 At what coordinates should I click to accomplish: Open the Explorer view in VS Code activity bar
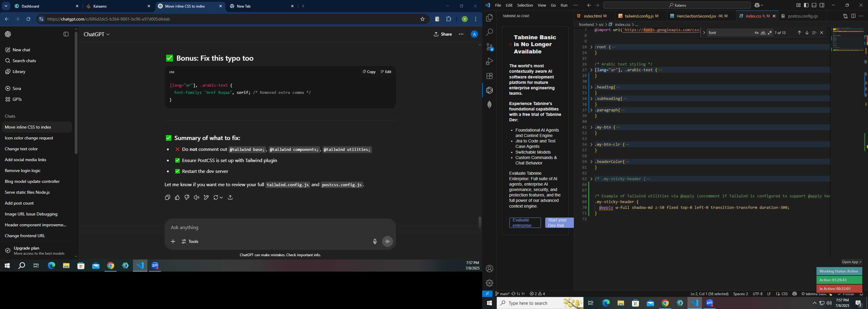[x=489, y=18]
